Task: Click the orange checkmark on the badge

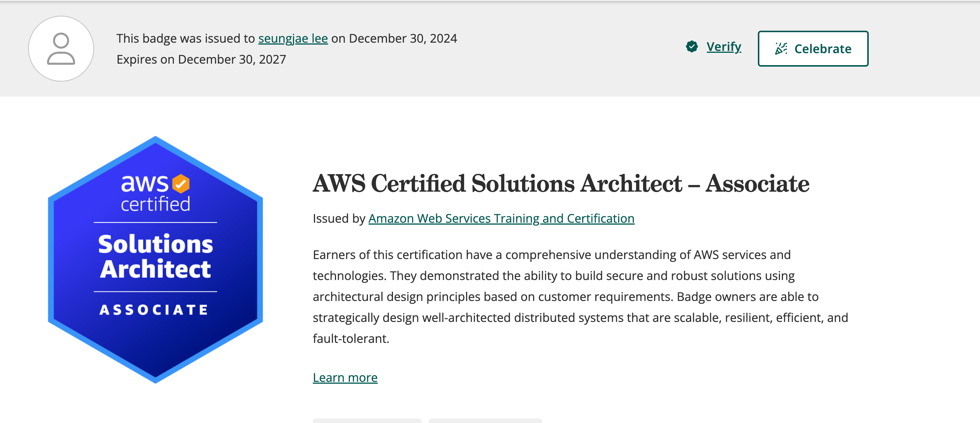Action: (181, 183)
